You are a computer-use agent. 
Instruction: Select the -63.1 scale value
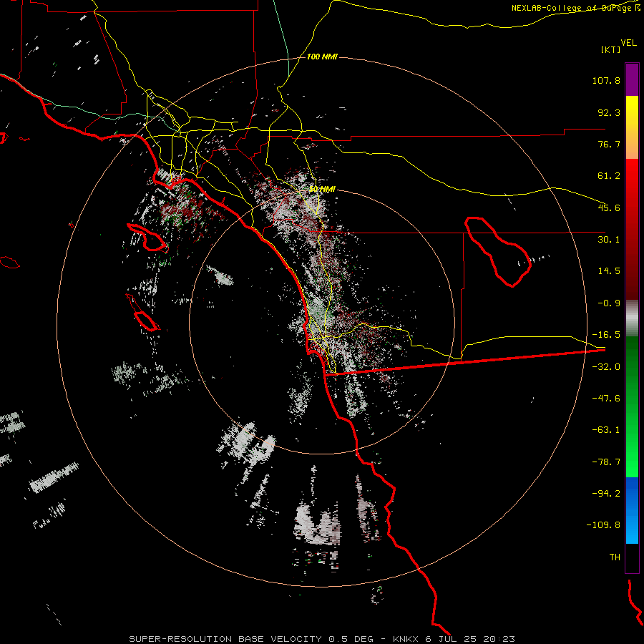pos(606,430)
